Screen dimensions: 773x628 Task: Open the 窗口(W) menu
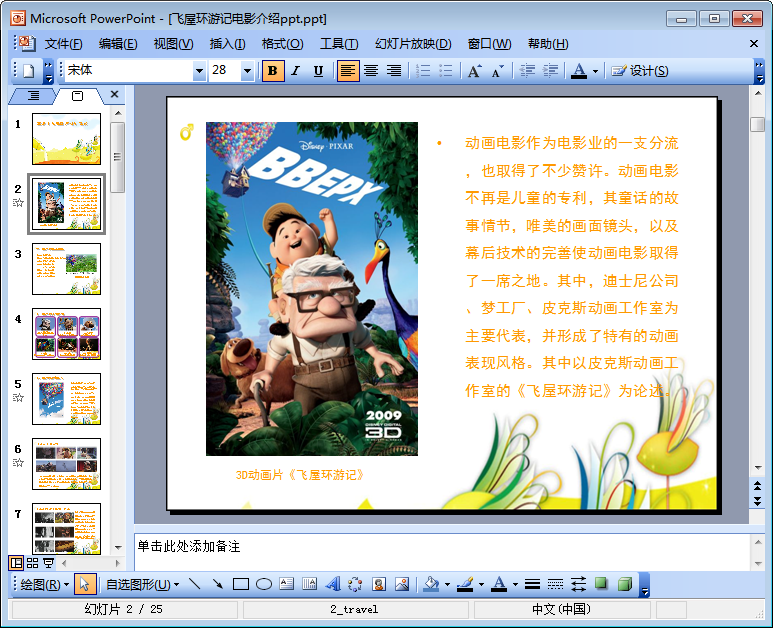[x=489, y=44]
